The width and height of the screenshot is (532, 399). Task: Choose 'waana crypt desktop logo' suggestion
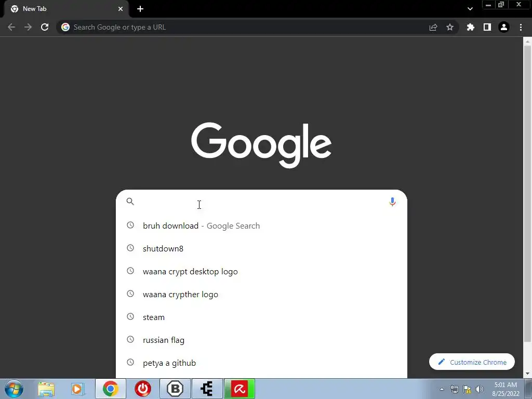(x=261, y=271)
